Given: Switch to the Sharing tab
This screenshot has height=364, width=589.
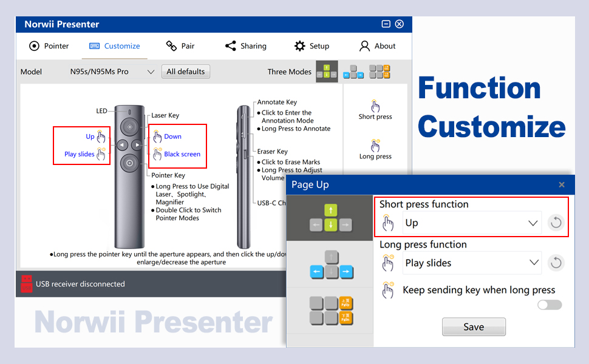Looking at the screenshot, I should click(246, 45).
